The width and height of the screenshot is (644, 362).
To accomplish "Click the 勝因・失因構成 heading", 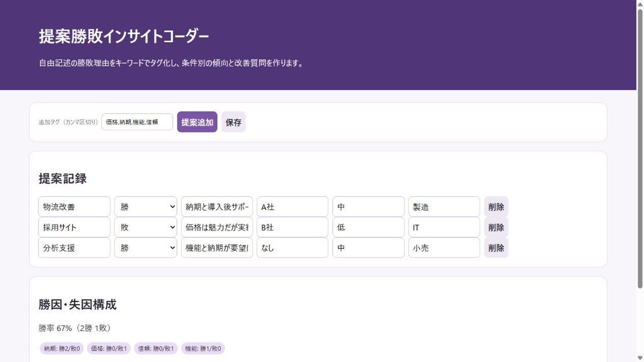I will [x=77, y=305].
